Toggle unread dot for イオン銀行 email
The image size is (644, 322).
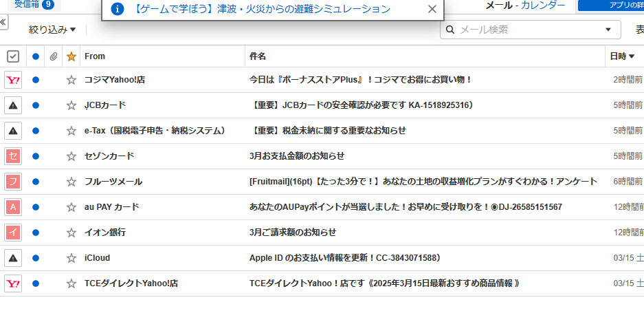tap(36, 233)
